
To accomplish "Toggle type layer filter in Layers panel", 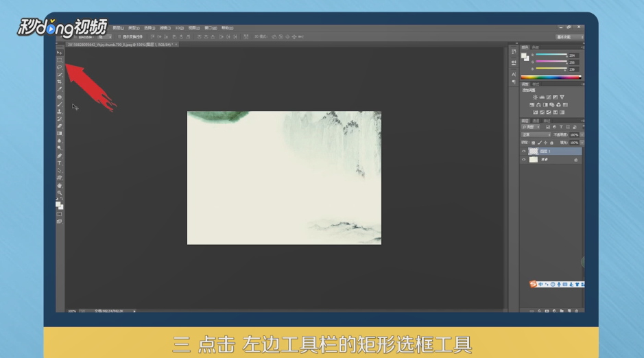I will click(x=561, y=128).
